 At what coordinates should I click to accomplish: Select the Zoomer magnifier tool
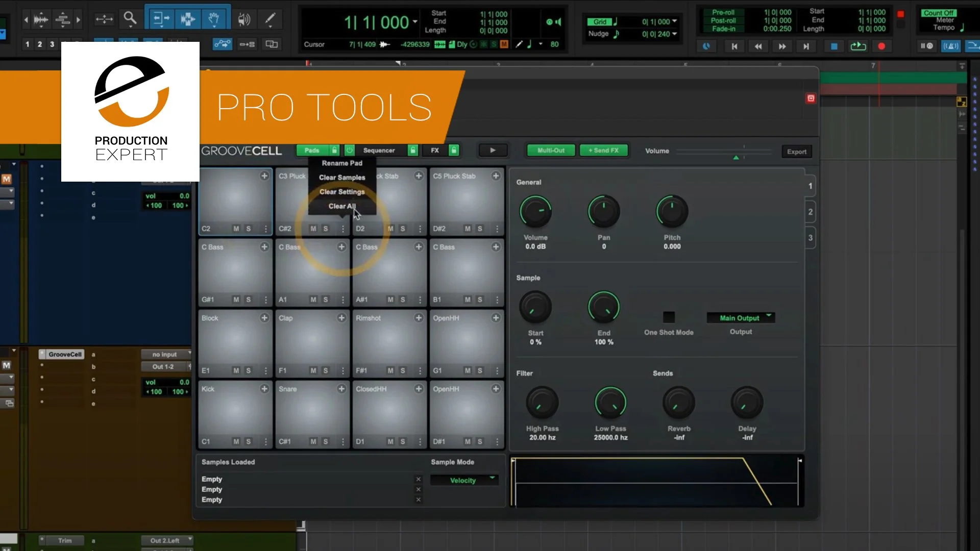(130, 19)
